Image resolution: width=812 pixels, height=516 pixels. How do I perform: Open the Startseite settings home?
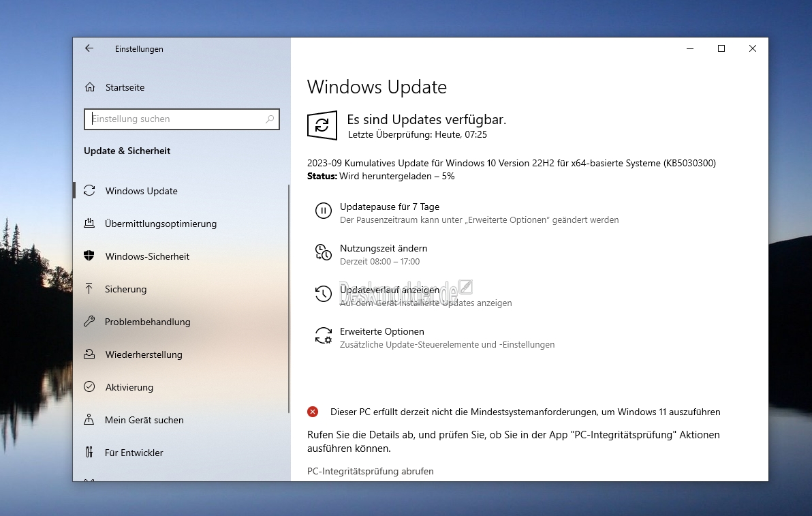coord(125,87)
